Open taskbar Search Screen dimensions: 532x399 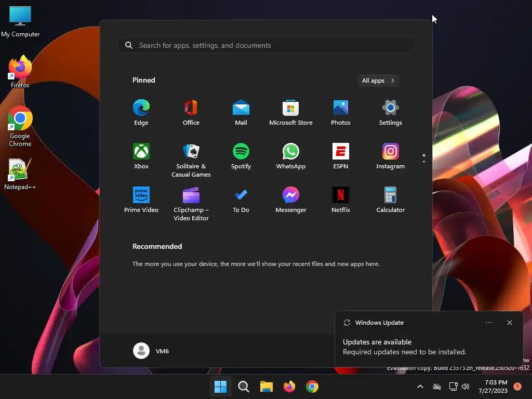click(x=243, y=387)
